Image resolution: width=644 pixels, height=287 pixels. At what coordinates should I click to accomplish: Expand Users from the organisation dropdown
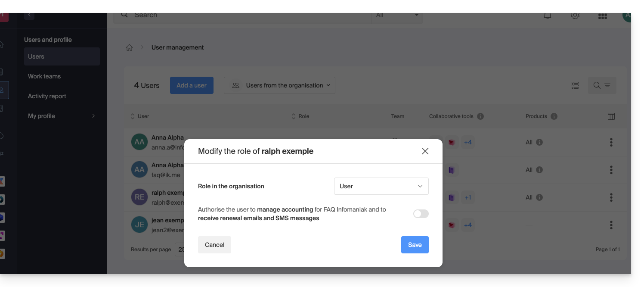tap(279, 85)
